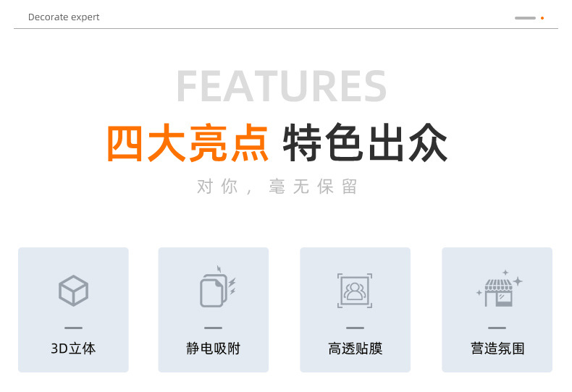
Task: Select the 高透贴膜 label
Action: coord(356,349)
